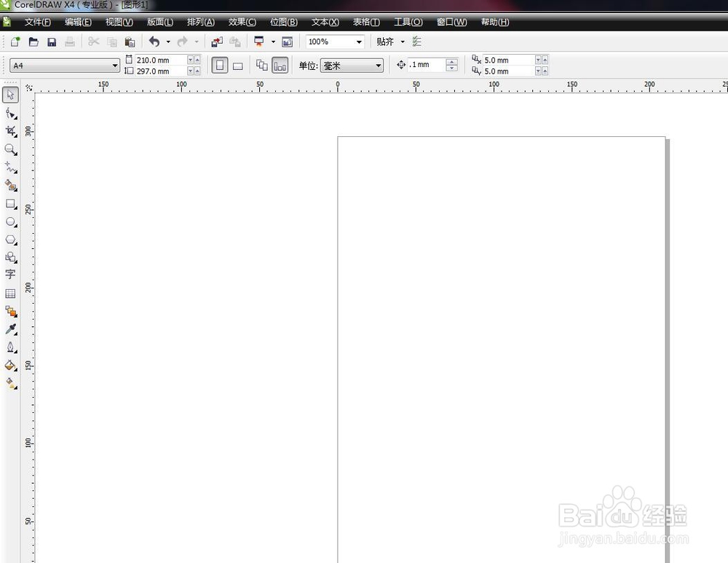Click the Copy icon
The width and height of the screenshot is (728, 563).
pos(112,42)
